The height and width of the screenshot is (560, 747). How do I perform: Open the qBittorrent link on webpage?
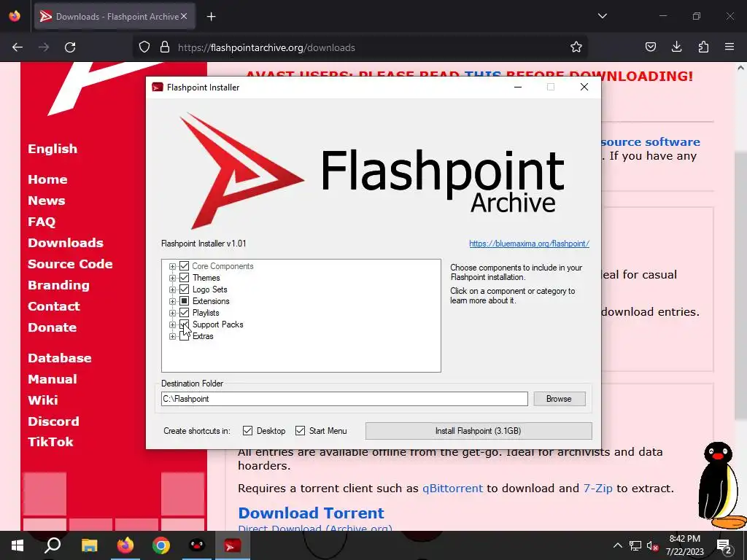[452, 489]
